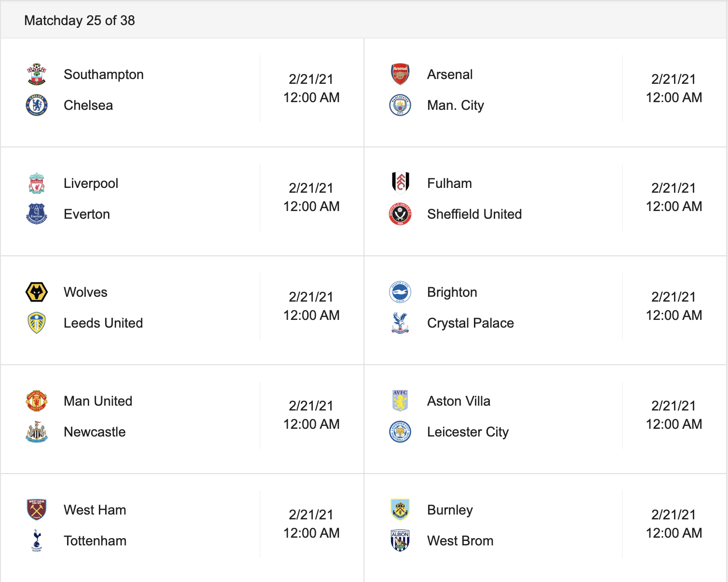728x582 pixels.
Task: Open the Liverpool crest icon
Action: [37, 183]
